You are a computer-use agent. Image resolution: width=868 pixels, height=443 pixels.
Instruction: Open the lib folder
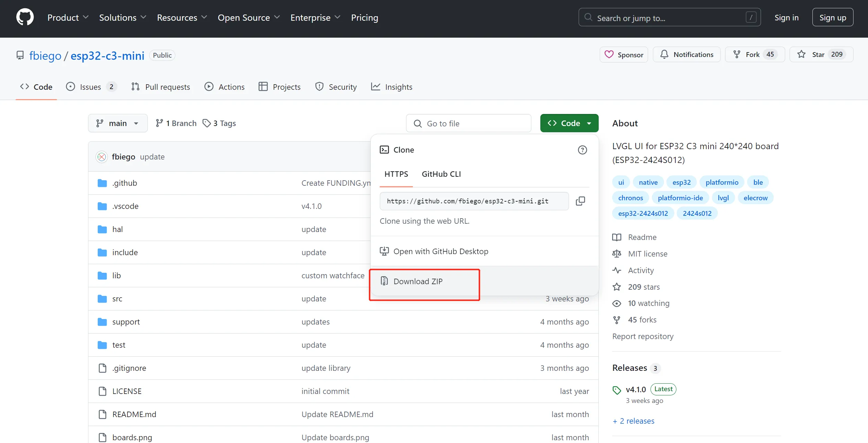(x=116, y=276)
